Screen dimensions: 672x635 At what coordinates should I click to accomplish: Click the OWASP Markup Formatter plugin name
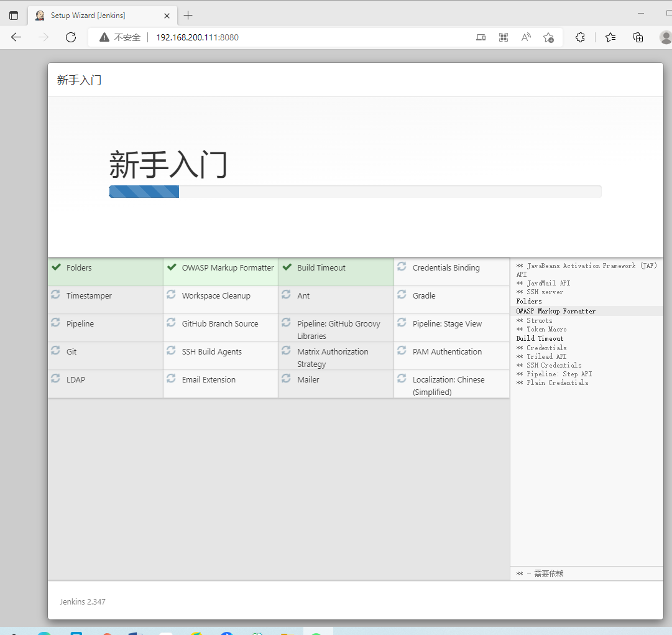tap(228, 267)
